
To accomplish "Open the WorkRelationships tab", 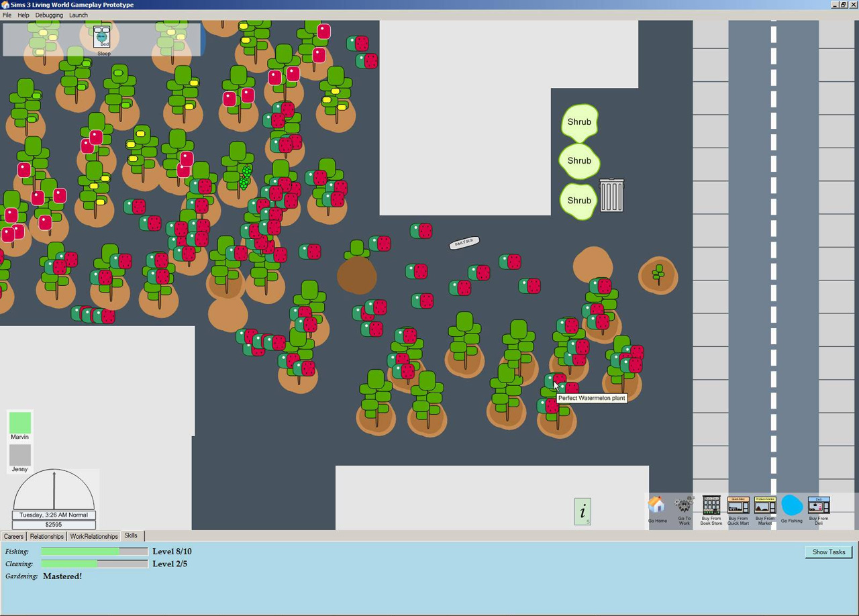I will click(94, 536).
